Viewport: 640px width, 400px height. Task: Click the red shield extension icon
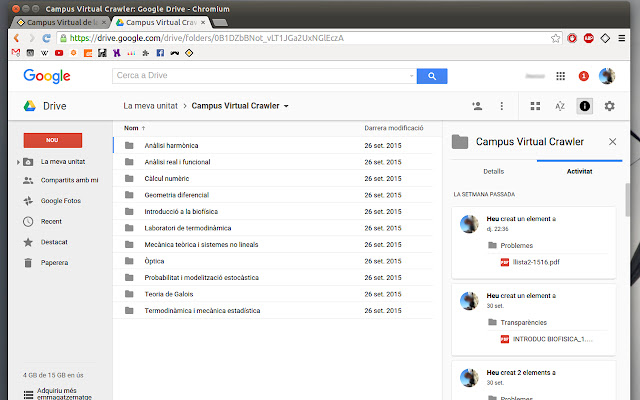[572, 38]
